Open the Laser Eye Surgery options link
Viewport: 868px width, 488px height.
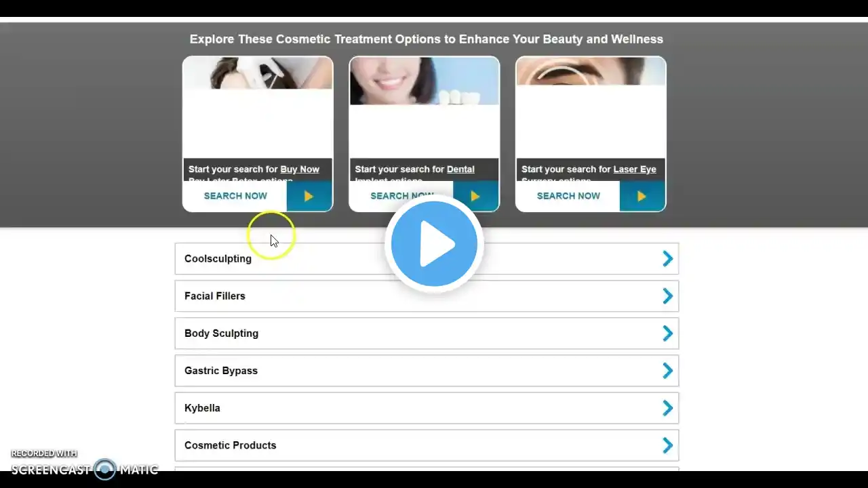click(x=635, y=169)
